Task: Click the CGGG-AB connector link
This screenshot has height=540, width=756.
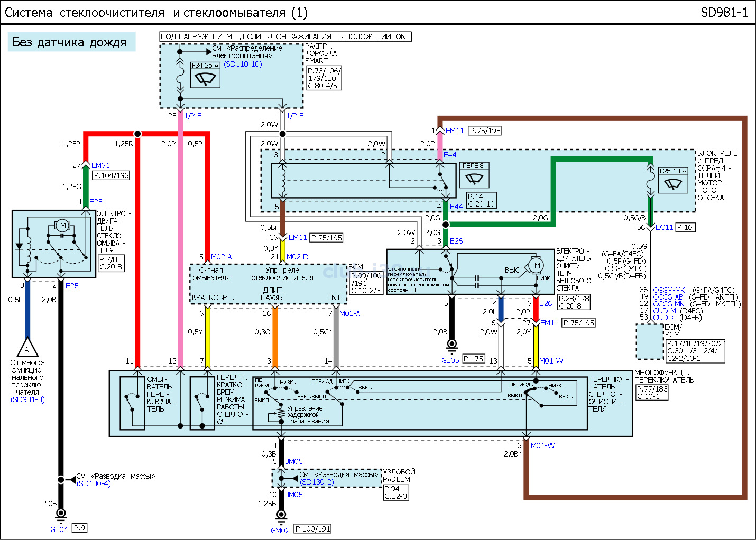Action: click(x=668, y=297)
